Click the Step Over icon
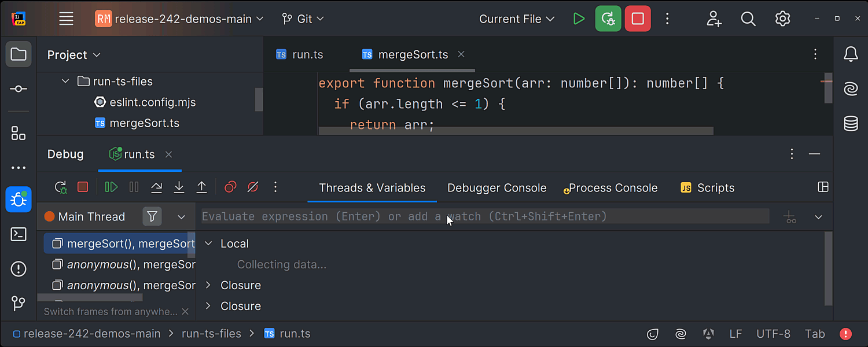This screenshot has height=347, width=868. point(156,187)
